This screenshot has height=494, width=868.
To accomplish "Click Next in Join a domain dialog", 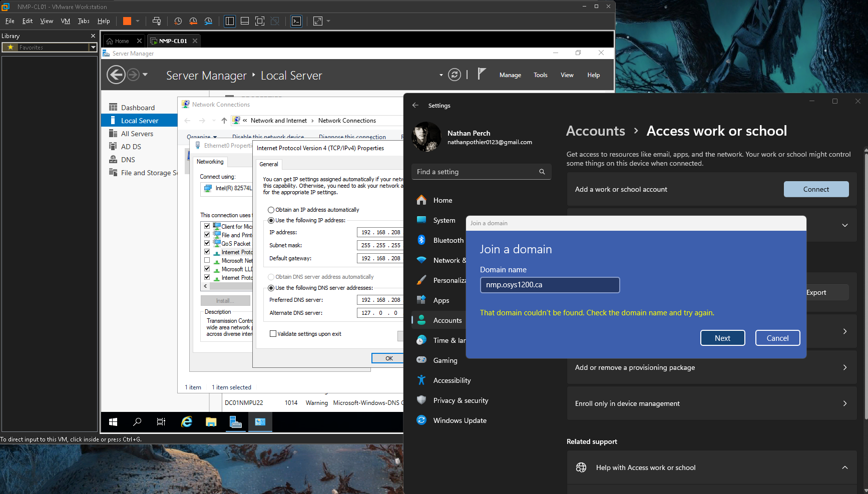I will [x=722, y=338].
